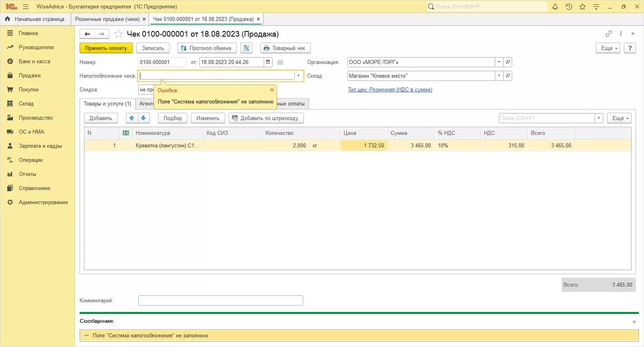Open the service menu lines icon in title bar
Screen dimensions: 644x347
(x=596, y=6)
